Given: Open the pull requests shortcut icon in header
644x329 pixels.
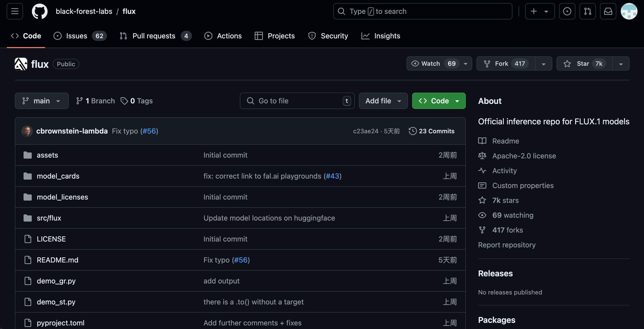Looking at the screenshot, I should 587,11.
